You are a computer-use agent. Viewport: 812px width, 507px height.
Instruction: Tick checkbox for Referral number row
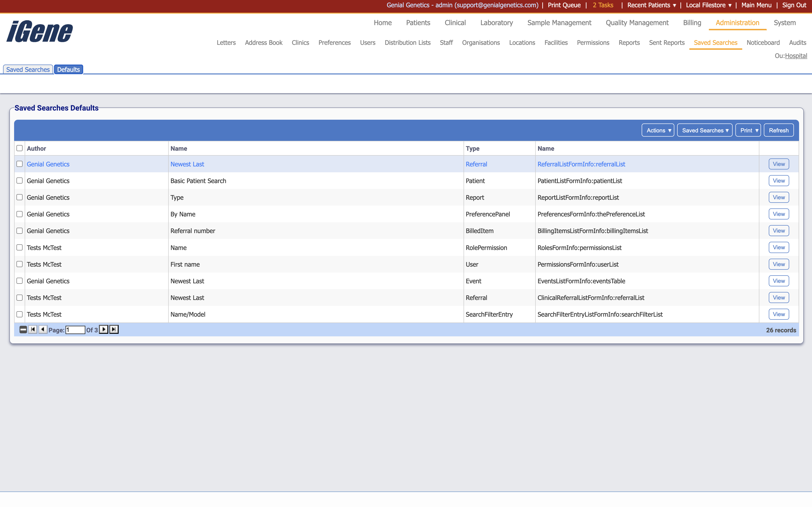[20, 231]
